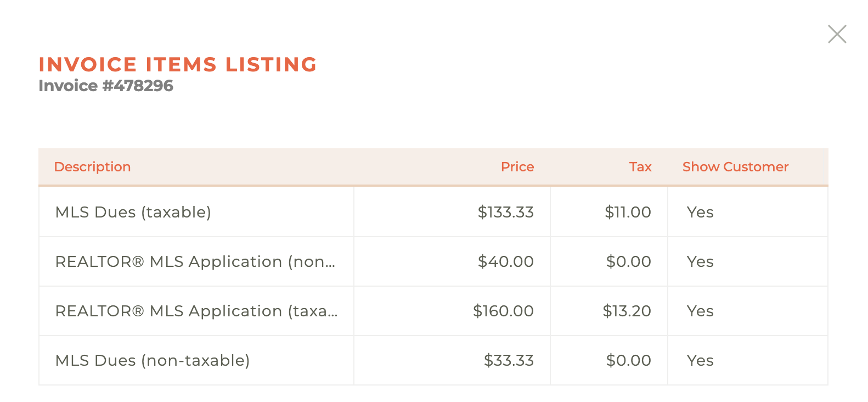Click the $40.00 price value
Screen dimensions: 868x402
point(506,261)
